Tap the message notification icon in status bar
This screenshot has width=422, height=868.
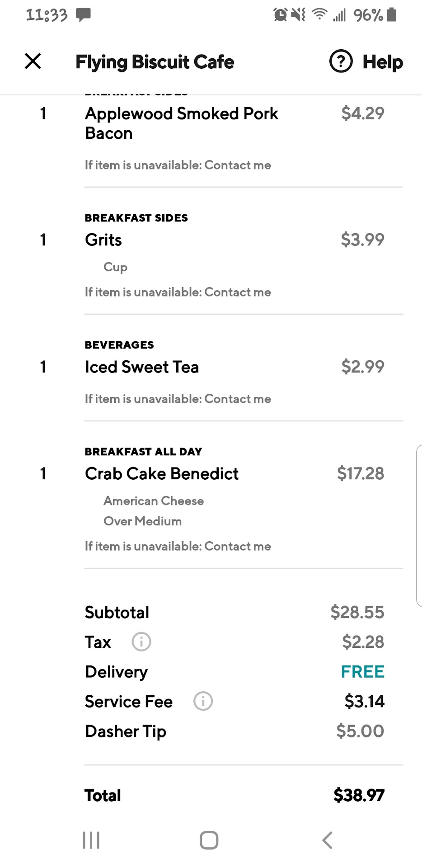(x=83, y=15)
